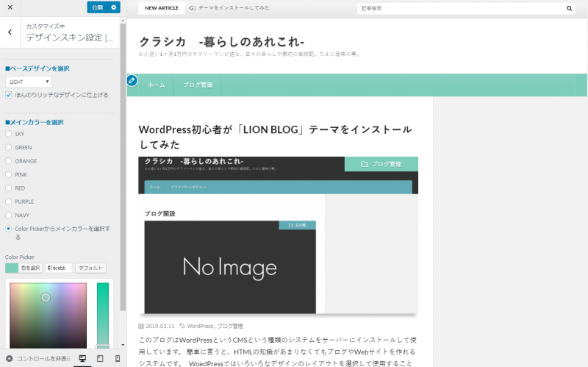Viewport: 588px width, 367px height.
Task: Hide controls using the collapse arrow icon
Action: pyautogui.click(x=10, y=358)
